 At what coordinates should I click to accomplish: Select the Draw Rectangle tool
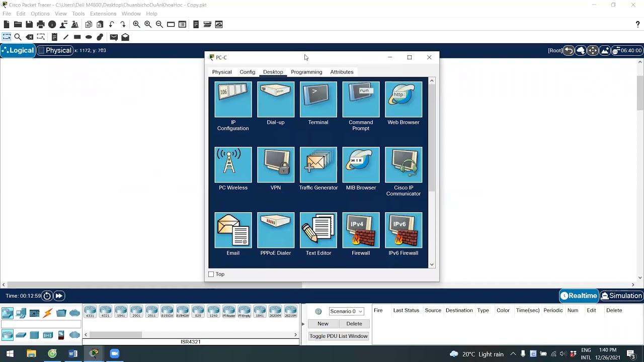click(77, 37)
